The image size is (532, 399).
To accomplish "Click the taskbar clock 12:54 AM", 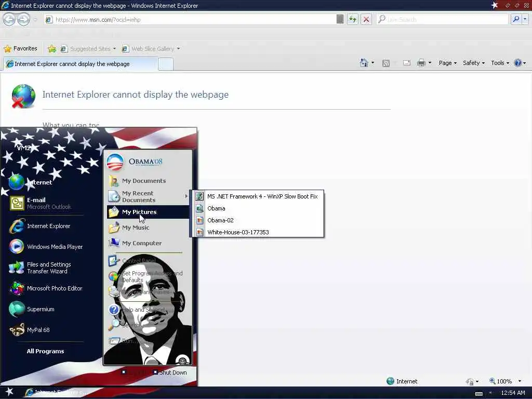I will point(513,393).
